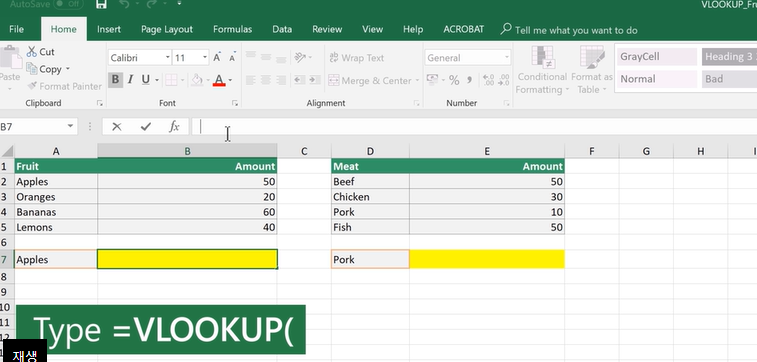
Task: Click the Cut scissors button
Action: coord(41,52)
